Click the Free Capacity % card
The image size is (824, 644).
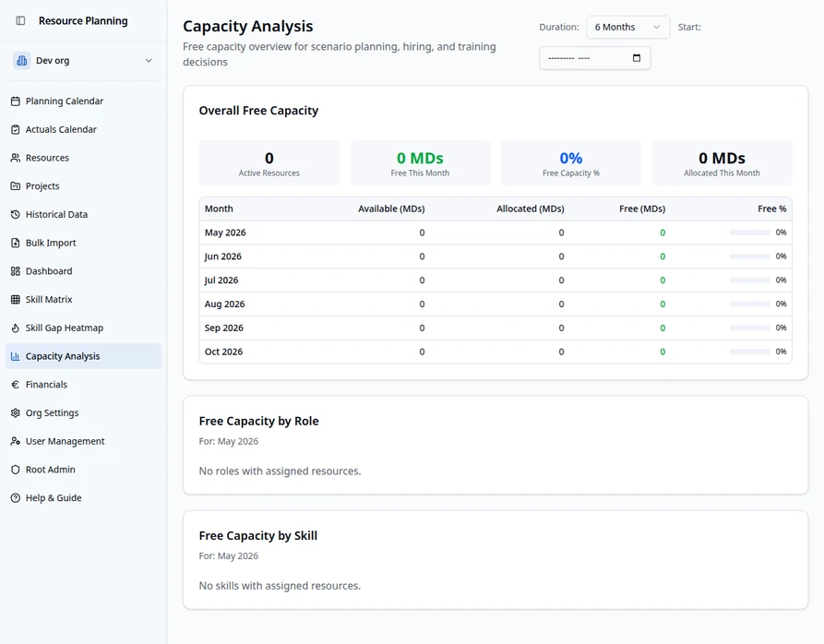(x=570, y=162)
